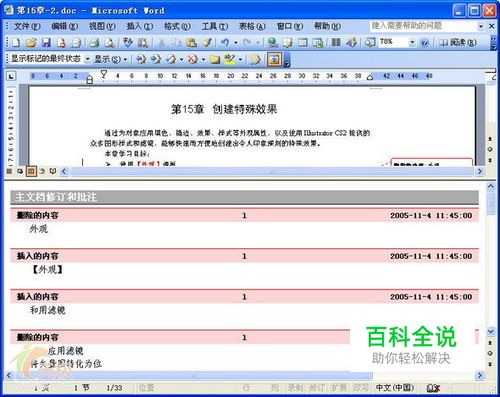Show the Drawing toolbar
The image size is (500, 397).
351,42
